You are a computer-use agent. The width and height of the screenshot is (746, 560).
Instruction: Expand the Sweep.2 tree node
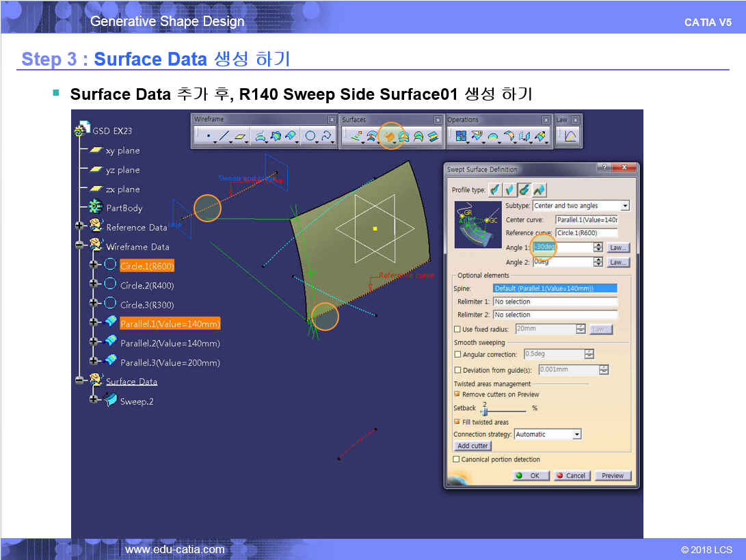pos(94,401)
